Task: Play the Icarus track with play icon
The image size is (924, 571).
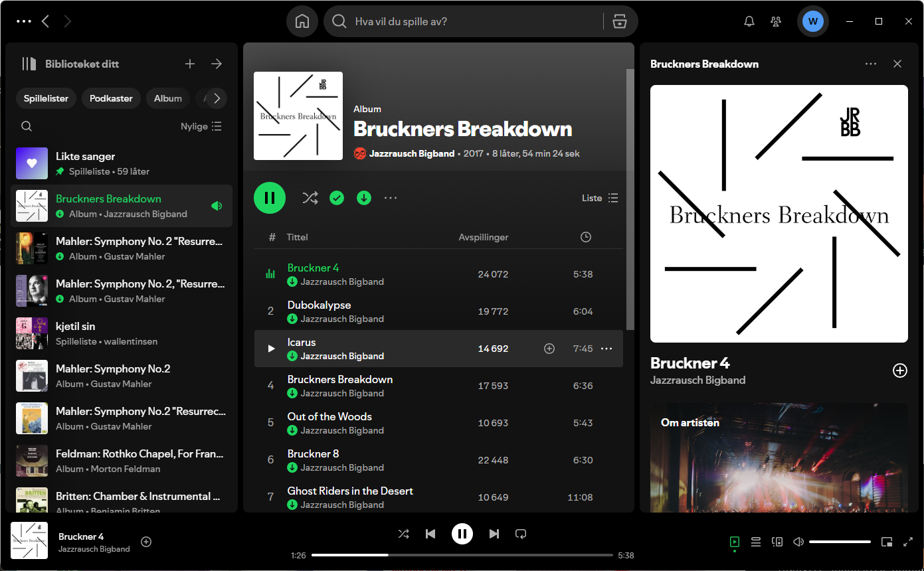Action: tap(271, 349)
